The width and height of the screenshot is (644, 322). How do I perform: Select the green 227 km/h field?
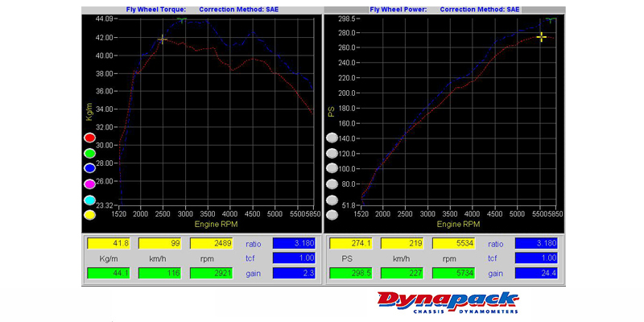click(402, 273)
